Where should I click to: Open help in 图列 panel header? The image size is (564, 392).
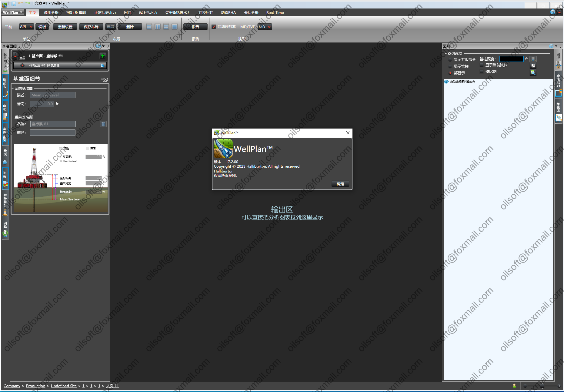[x=551, y=46]
